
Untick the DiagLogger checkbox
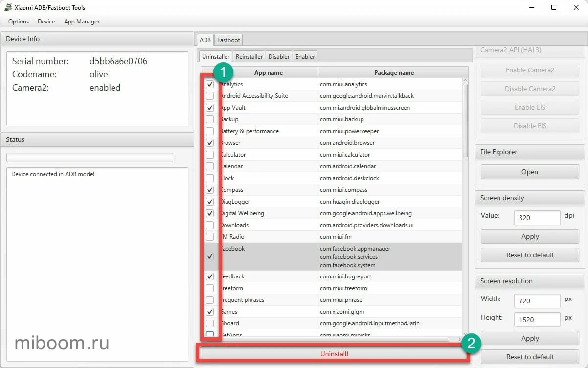(x=210, y=202)
